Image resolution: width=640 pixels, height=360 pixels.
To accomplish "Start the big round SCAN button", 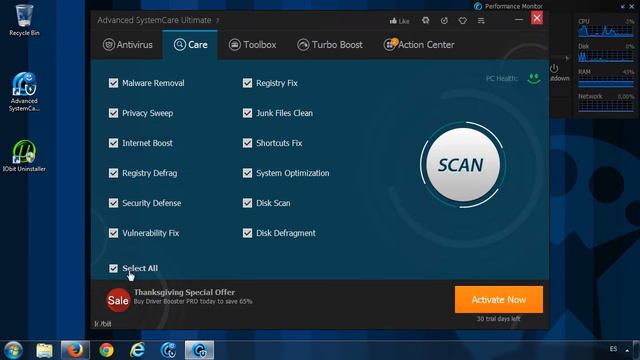I will 462,165.
